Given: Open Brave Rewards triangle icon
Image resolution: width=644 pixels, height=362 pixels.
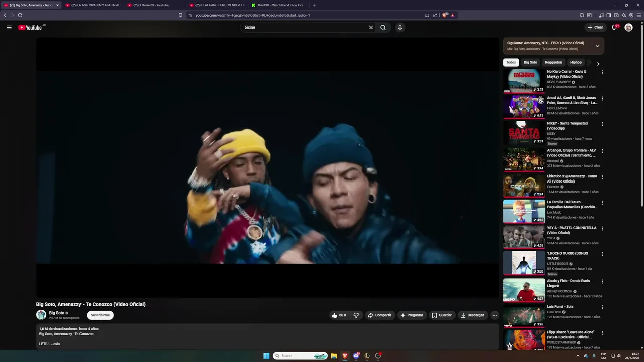Looking at the screenshot, I should 452,15.
